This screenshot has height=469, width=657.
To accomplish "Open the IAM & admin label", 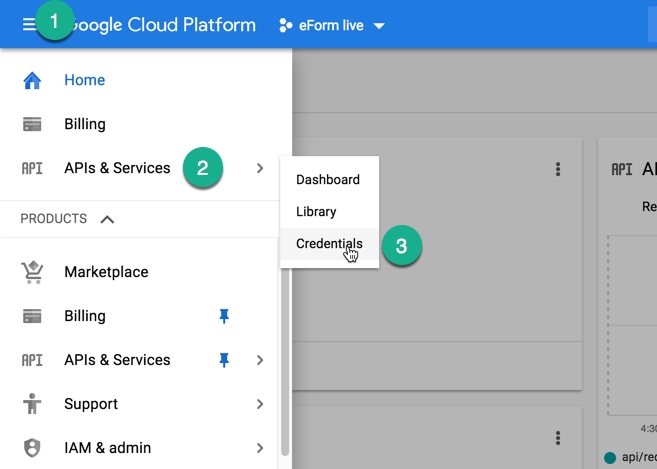I will [108, 448].
